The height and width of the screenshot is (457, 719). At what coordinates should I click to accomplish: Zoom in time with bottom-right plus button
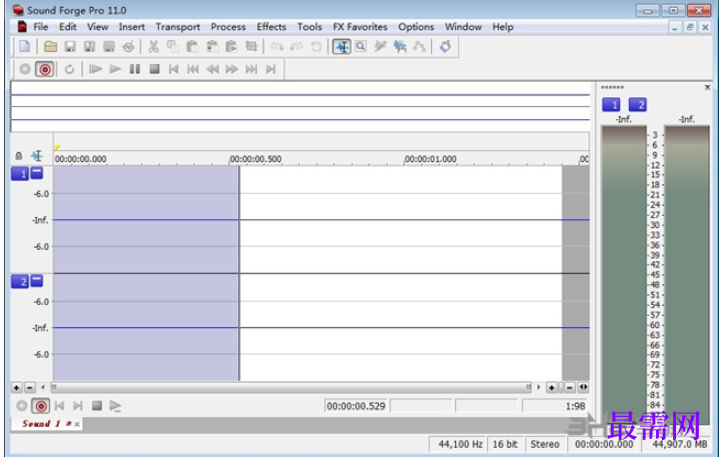click(552, 388)
